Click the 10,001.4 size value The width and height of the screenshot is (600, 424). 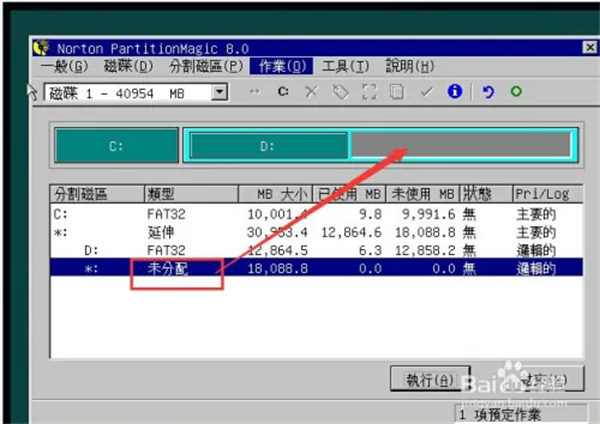(277, 214)
